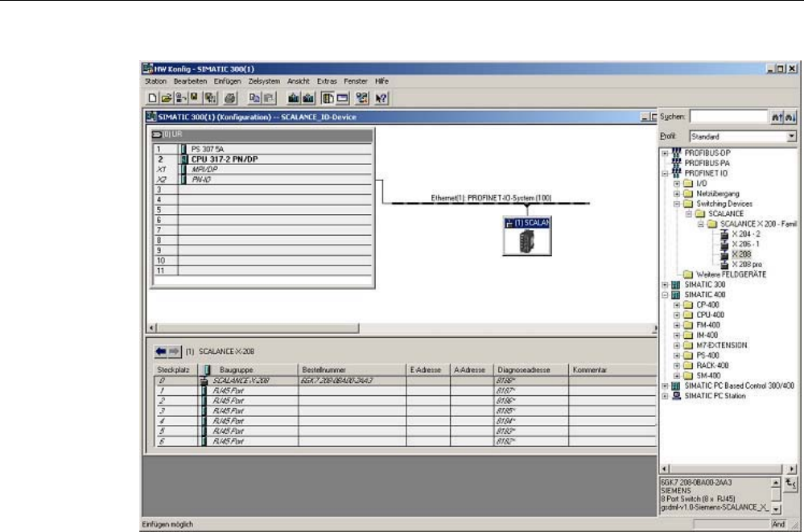This screenshot has width=804, height=532.
Task: Click the Save and Compile toolbar icon
Action: click(x=210, y=98)
